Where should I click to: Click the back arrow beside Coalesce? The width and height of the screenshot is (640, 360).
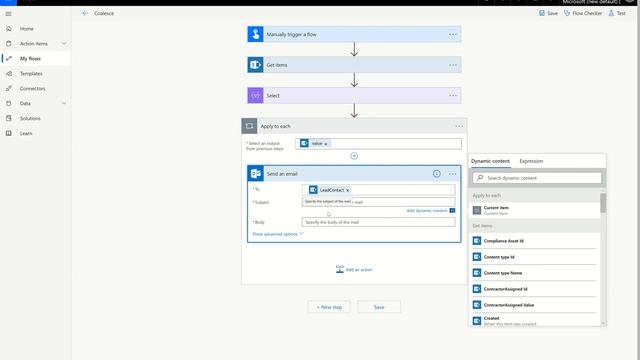[x=85, y=13]
